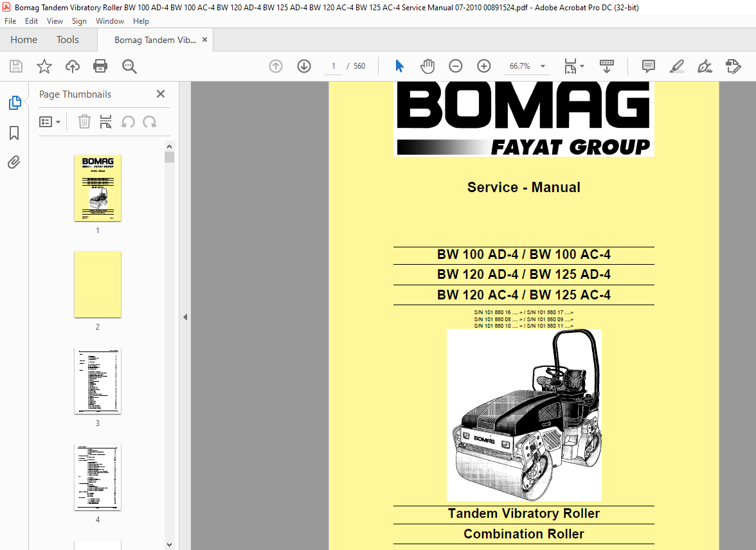Open the File menu
This screenshot has height=550, width=756.
click(x=10, y=21)
